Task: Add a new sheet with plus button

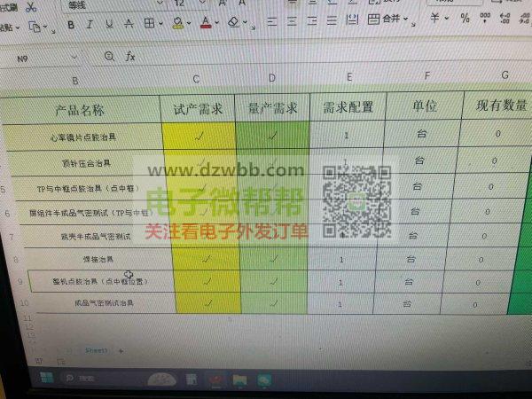Action: [121, 350]
